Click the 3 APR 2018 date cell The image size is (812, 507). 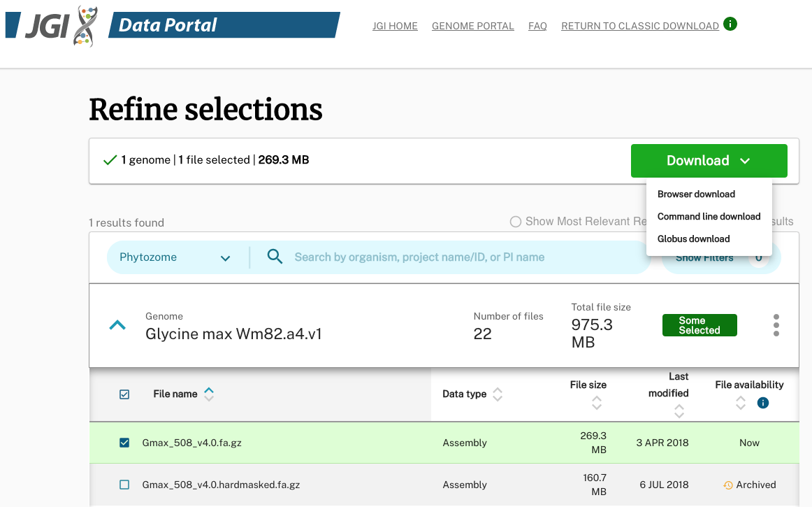662,443
